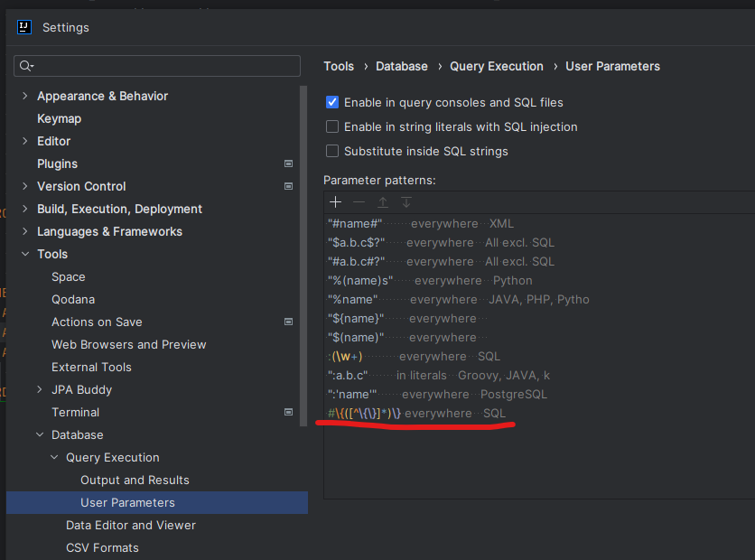Collapse the Query Execution node
Viewport: 755px width, 560px height.
pos(54,457)
